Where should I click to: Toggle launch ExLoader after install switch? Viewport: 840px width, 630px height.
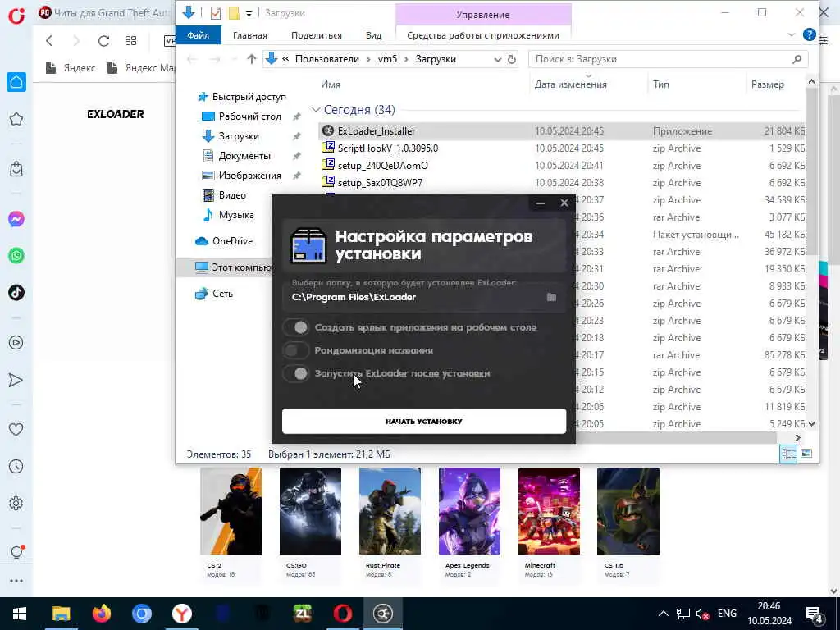click(296, 373)
